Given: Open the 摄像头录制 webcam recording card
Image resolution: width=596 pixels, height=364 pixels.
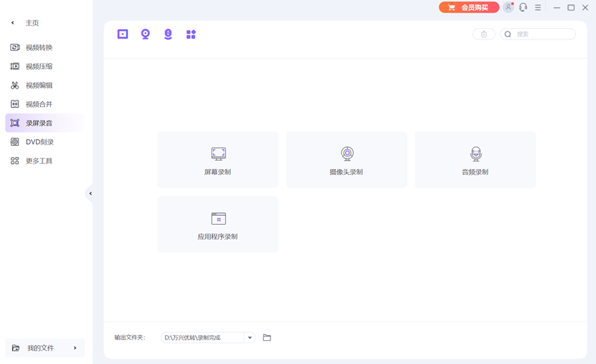Looking at the screenshot, I should [346, 160].
